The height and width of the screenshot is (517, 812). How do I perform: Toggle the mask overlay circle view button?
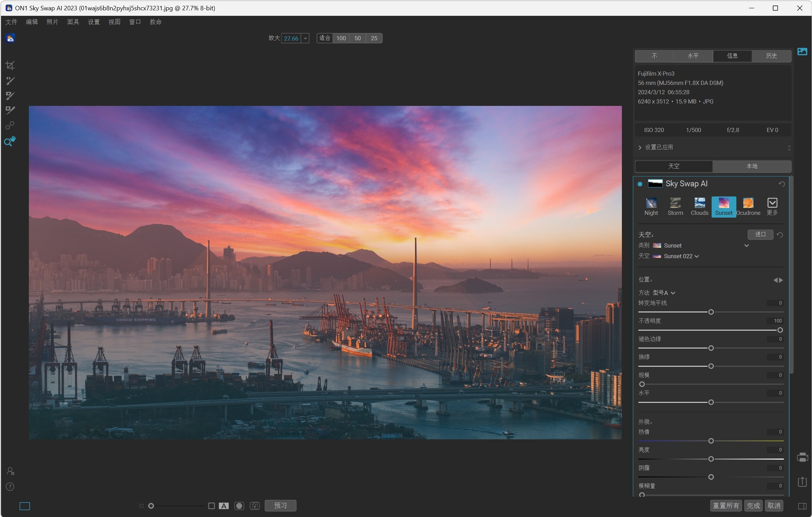tap(239, 506)
